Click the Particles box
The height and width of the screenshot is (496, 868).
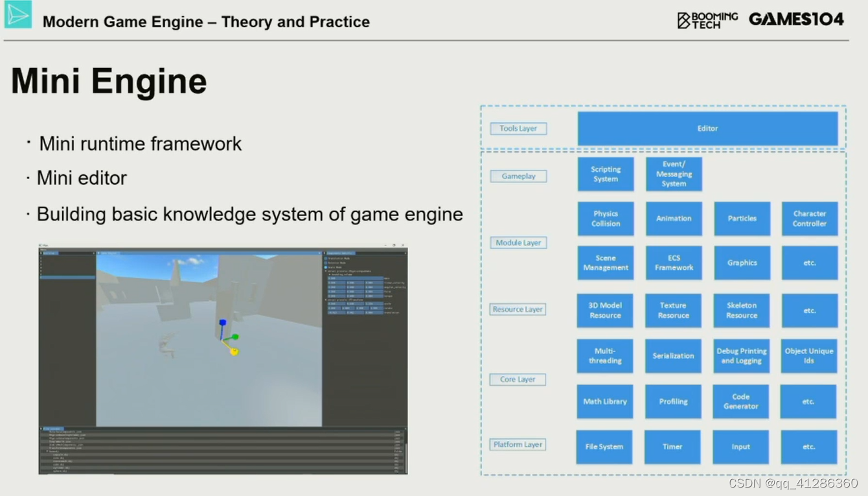tap(742, 218)
